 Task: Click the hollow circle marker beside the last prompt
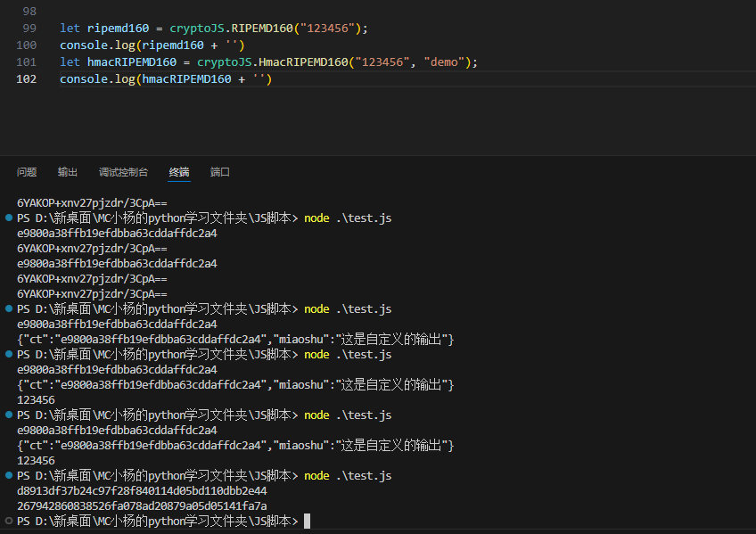[8, 521]
